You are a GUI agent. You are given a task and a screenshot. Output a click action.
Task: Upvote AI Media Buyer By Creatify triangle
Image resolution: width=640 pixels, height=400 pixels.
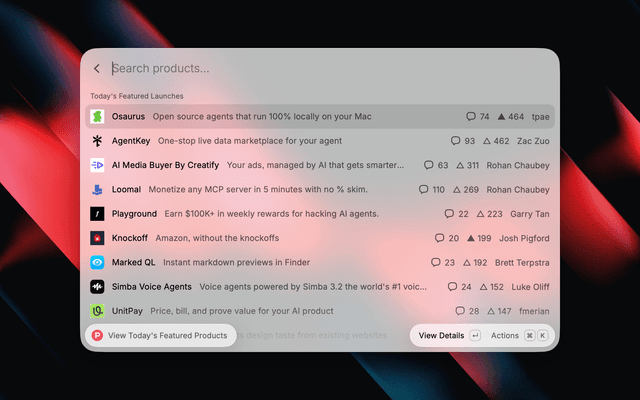(x=460, y=165)
